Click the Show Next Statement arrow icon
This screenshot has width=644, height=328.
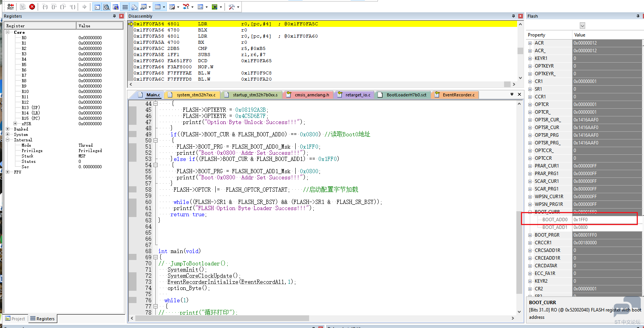(x=85, y=7)
